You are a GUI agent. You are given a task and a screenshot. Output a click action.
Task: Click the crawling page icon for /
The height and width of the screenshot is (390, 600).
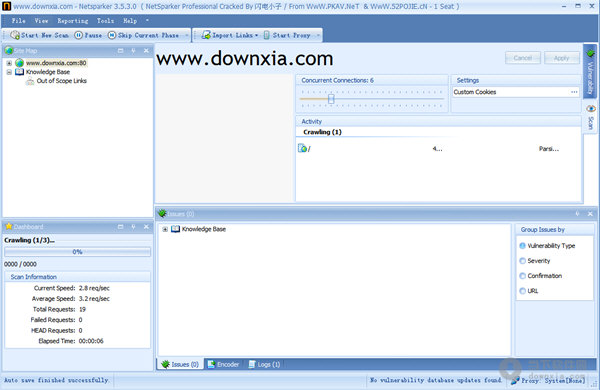click(302, 148)
